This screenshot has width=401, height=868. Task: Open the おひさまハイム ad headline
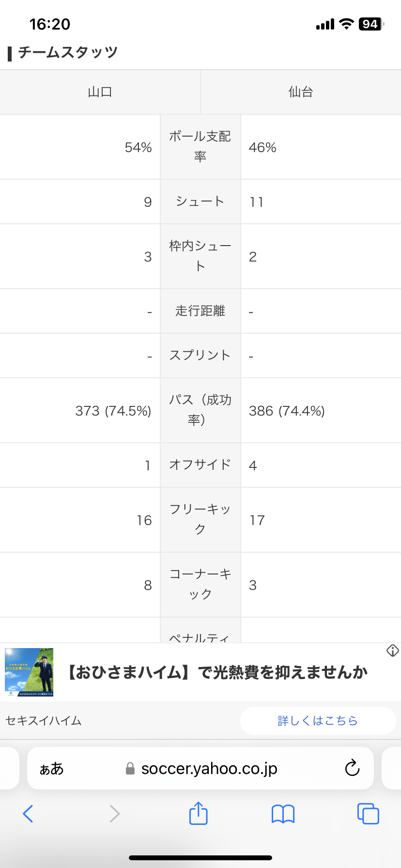pos(216,672)
